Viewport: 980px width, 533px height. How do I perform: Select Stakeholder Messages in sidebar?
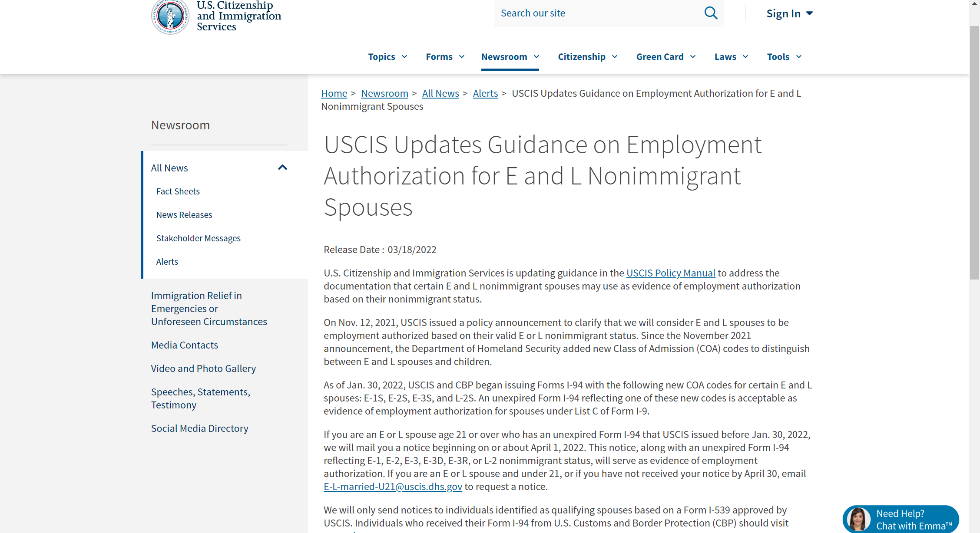[x=198, y=238]
